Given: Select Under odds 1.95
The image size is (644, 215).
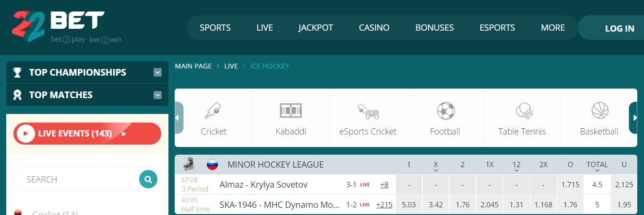Looking at the screenshot, I should [624, 205].
